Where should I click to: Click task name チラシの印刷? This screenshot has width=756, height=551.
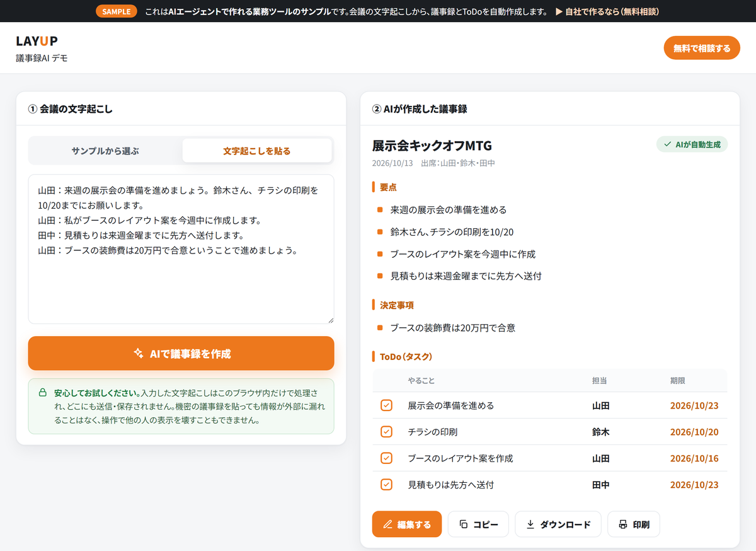click(432, 432)
